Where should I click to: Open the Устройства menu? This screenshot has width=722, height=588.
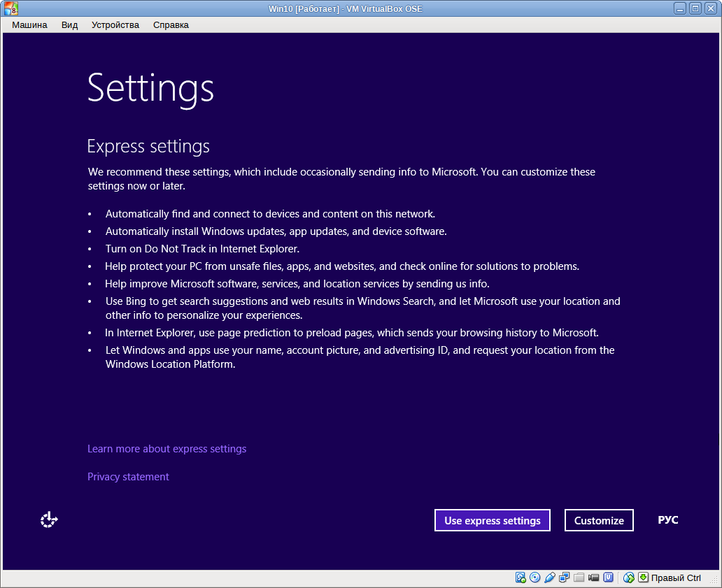tap(115, 25)
